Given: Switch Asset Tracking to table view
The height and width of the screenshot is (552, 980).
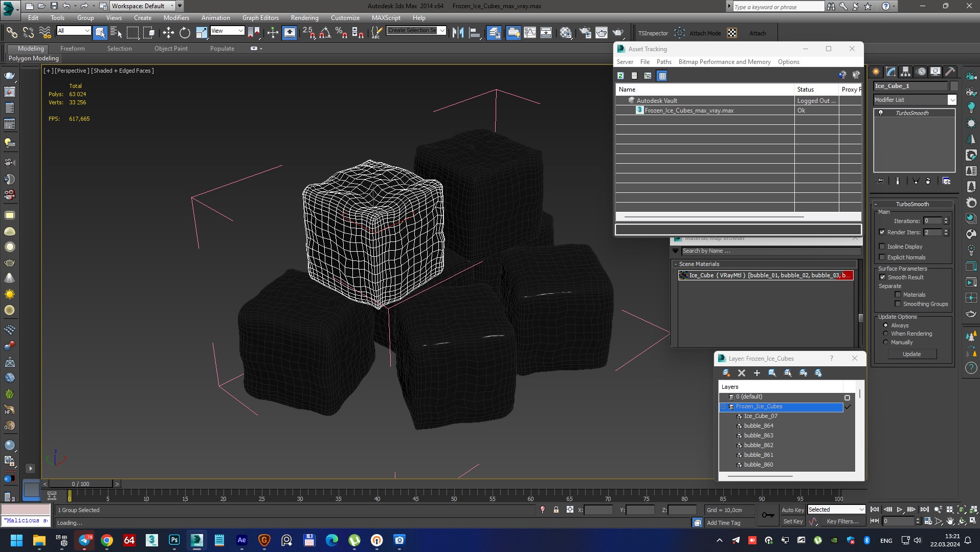Looking at the screenshot, I should point(662,76).
